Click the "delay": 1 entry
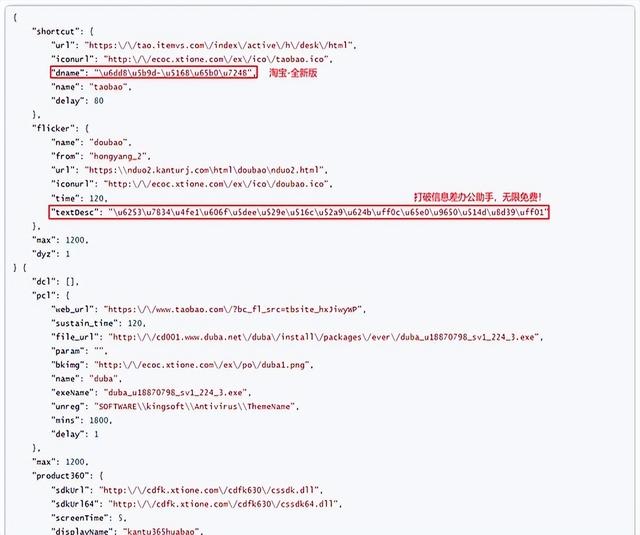Screen dimensions: 640x535 coord(75,434)
